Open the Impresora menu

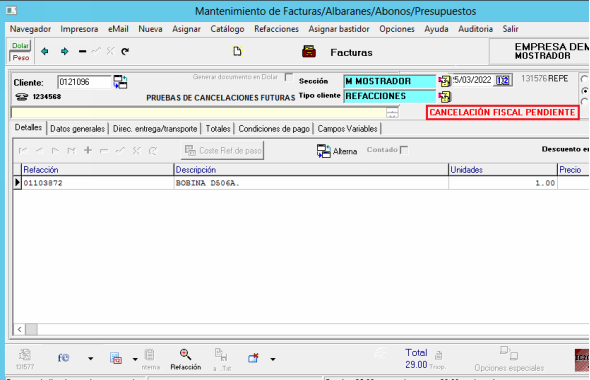[79, 29]
